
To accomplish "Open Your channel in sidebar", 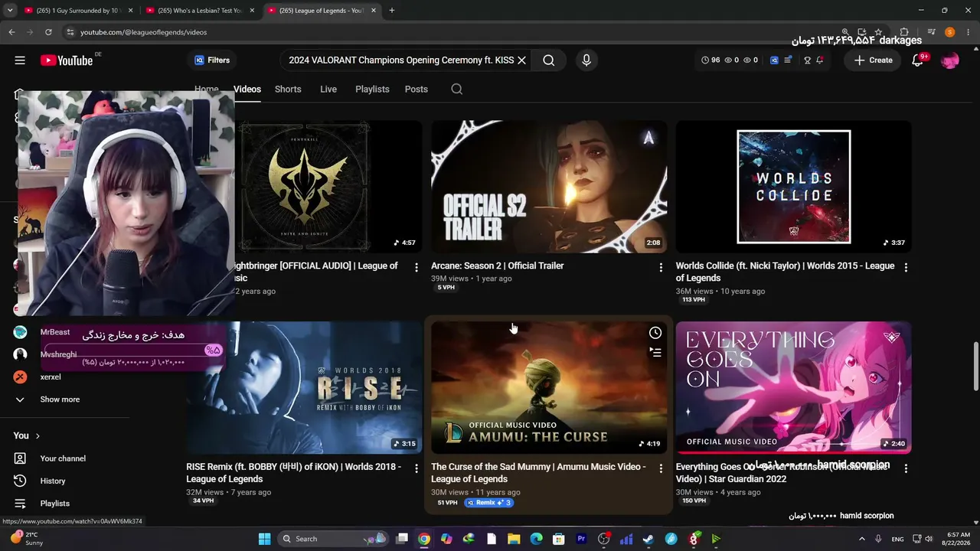I will 63,458.
